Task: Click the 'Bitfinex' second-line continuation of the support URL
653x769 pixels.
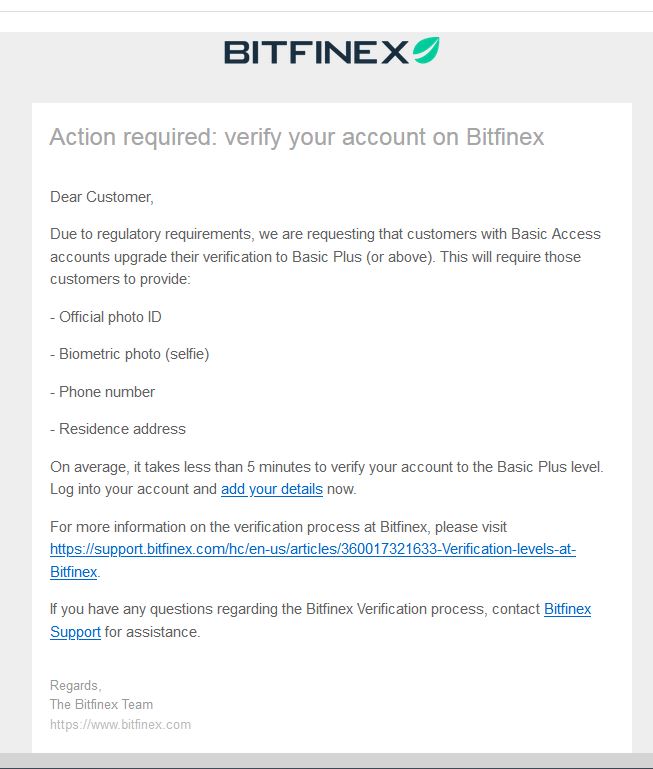Action: tap(74, 572)
